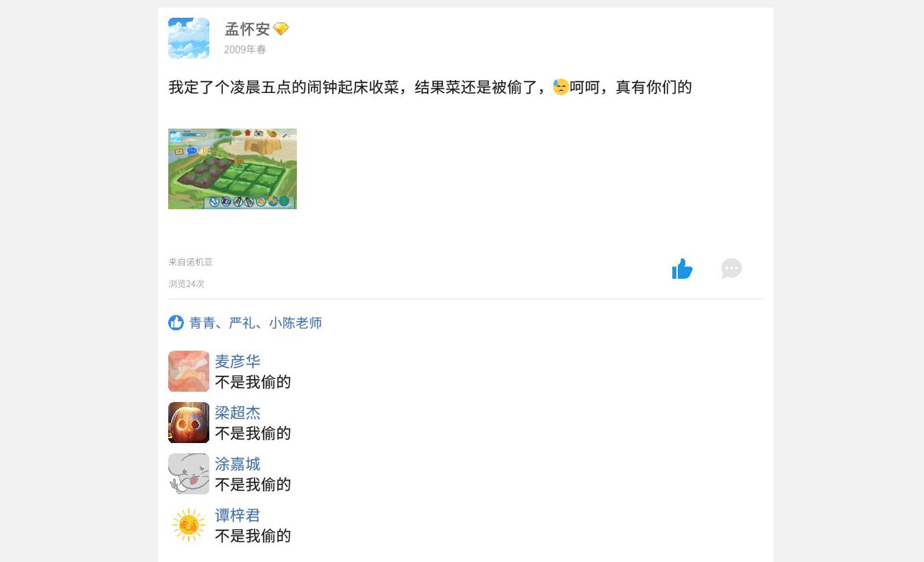Open 涂嘉城's elephant avatar
924x562 pixels.
point(189,474)
